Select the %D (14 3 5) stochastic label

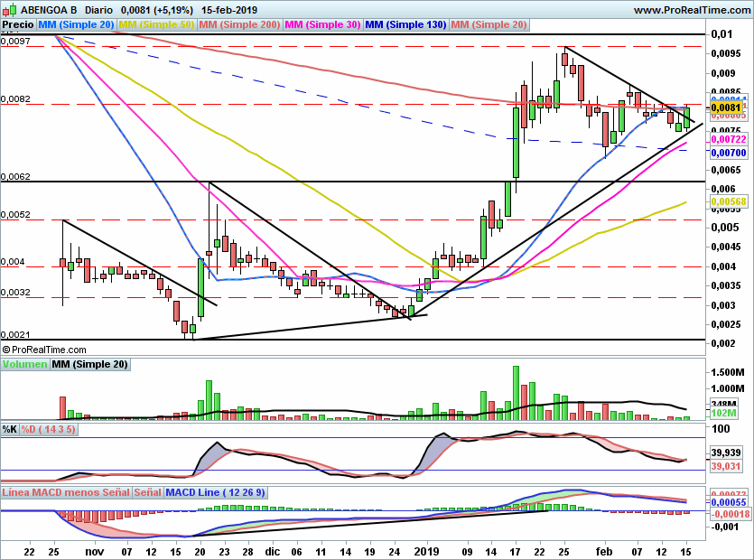48,429
